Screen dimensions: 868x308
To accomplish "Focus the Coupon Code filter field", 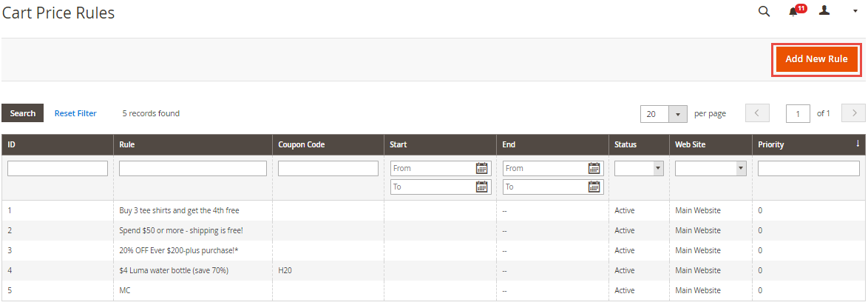I will point(328,168).
